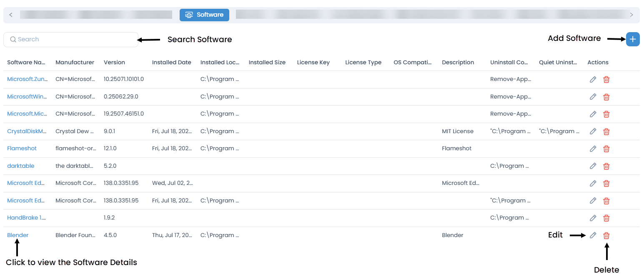Delete the Microsoft.Zune software row
644x278 pixels.
click(x=606, y=79)
